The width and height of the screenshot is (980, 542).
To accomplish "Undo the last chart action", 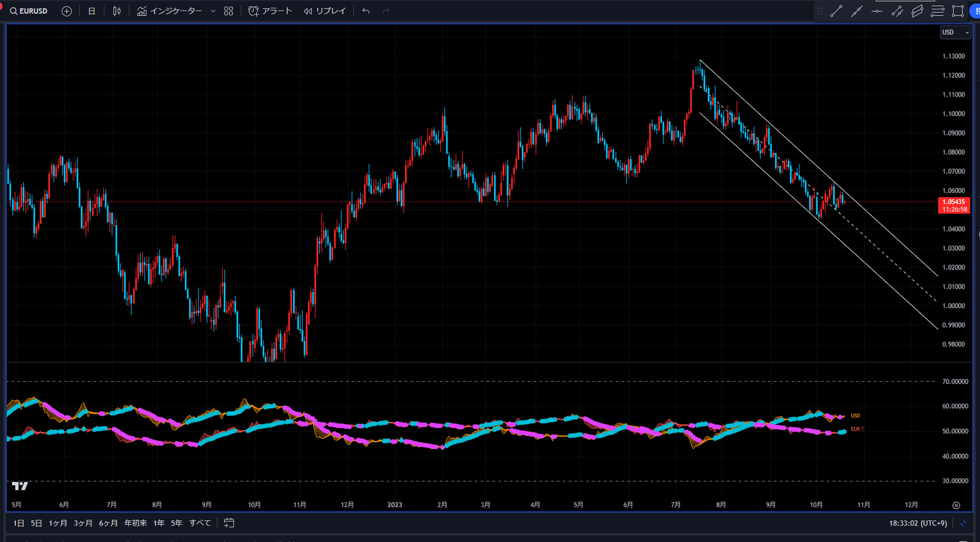I will [x=366, y=11].
